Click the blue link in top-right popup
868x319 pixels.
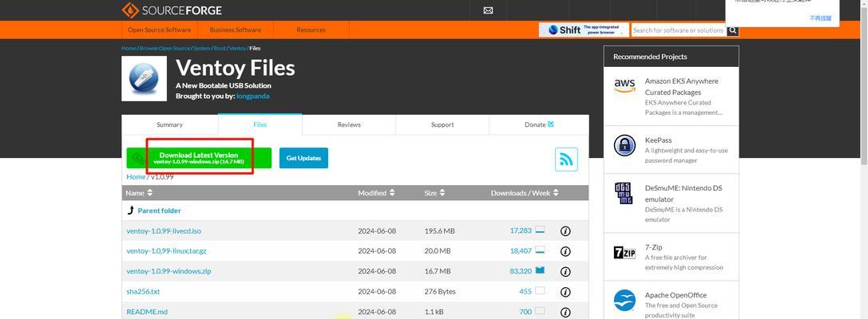pos(820,18)
